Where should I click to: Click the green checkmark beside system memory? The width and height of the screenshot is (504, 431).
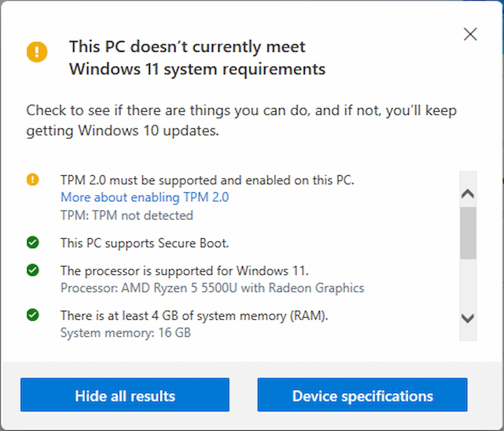pyautogui.click(x=33, y=315)
